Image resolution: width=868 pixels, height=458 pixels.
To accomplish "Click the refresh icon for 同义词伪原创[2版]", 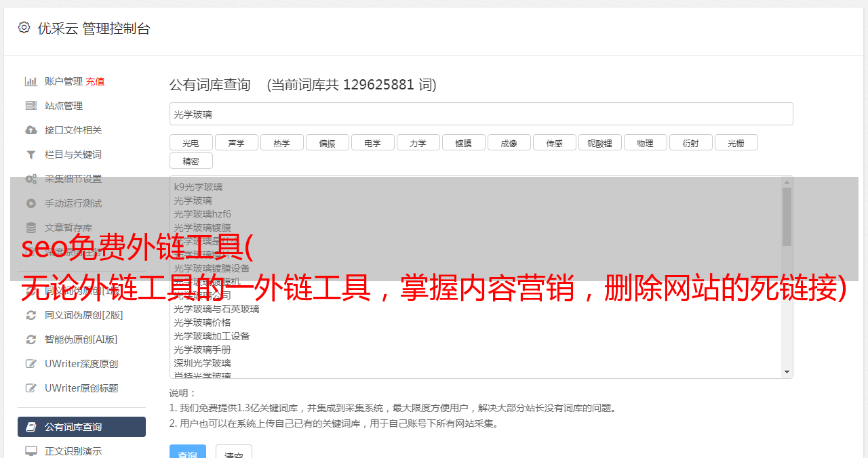I will [x=31, y=315].
